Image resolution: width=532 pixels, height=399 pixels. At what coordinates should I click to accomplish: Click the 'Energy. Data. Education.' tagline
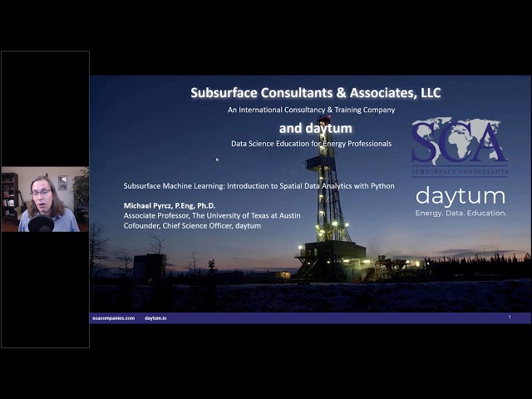click(x=461, y=213)
